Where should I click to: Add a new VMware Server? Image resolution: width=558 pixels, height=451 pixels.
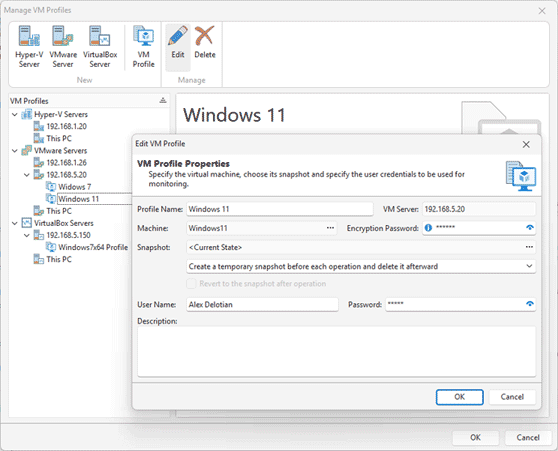(63, 47)
